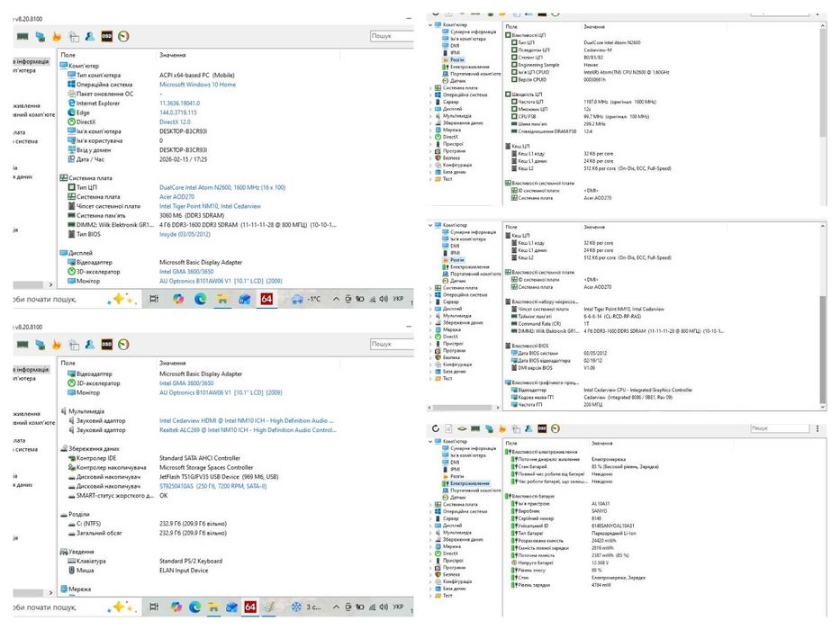The image size is (840, 630).
Task: Click the Refresh icon in the battery window toolbar
Action: (436, 428)
